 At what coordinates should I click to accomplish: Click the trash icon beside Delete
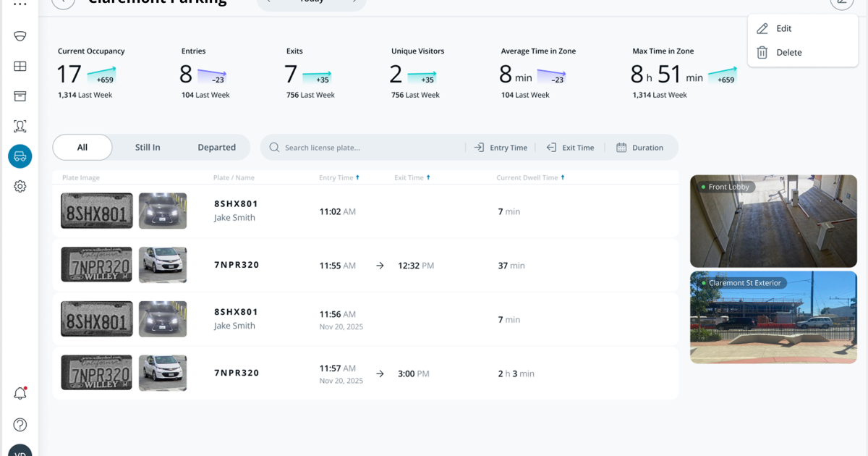(x=762, y=52)
